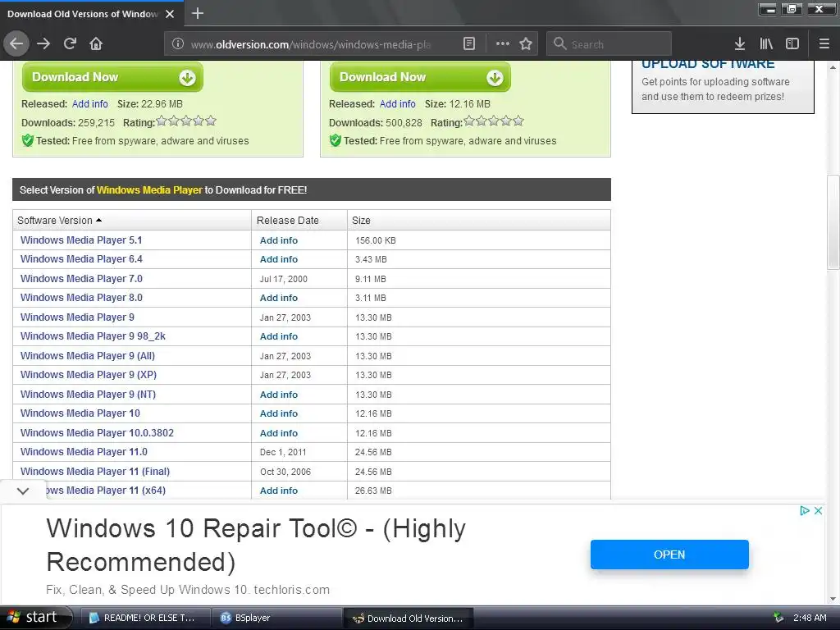840x630 pixels.
Task: Show site information icon in address bar
Action: [x=178, y=44]
